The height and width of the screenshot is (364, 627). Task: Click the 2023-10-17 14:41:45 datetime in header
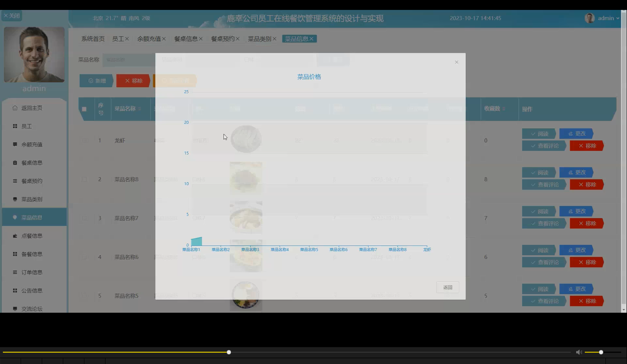[475, 18]
